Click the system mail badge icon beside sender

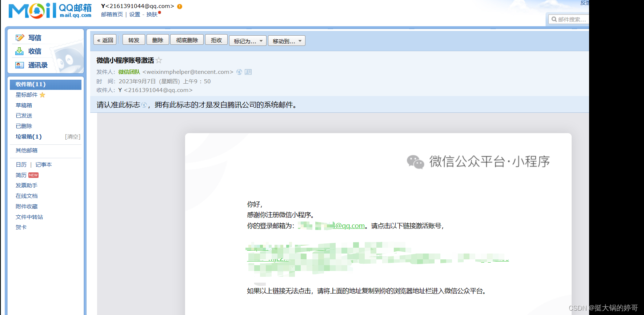[239, 72]
